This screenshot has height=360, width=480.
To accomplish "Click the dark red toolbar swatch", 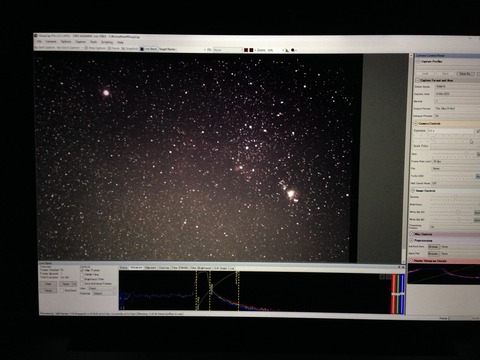I will coord(246,50).
